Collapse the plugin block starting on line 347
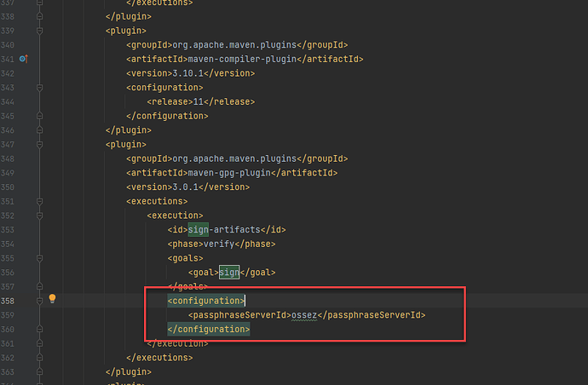The image size is (588, 385). [x=39, y=144]
